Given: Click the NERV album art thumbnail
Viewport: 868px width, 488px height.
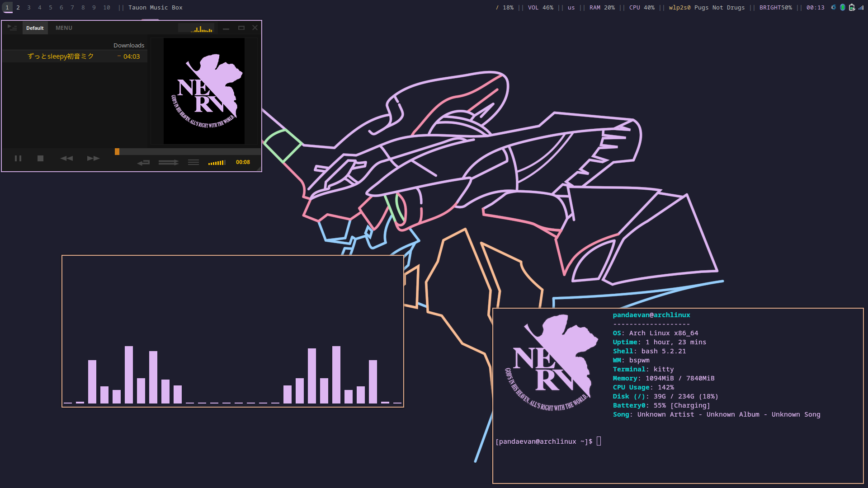Looking at the screenshot, I should pyautogui.click(x=204, y=91).
